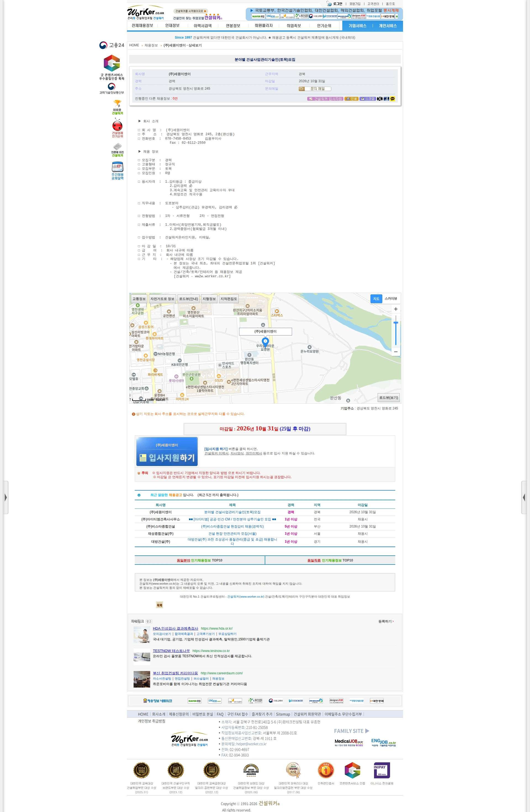Expand the right side panel arrow
This screenshot has height=812, width=530.
[x=524, y=497]
